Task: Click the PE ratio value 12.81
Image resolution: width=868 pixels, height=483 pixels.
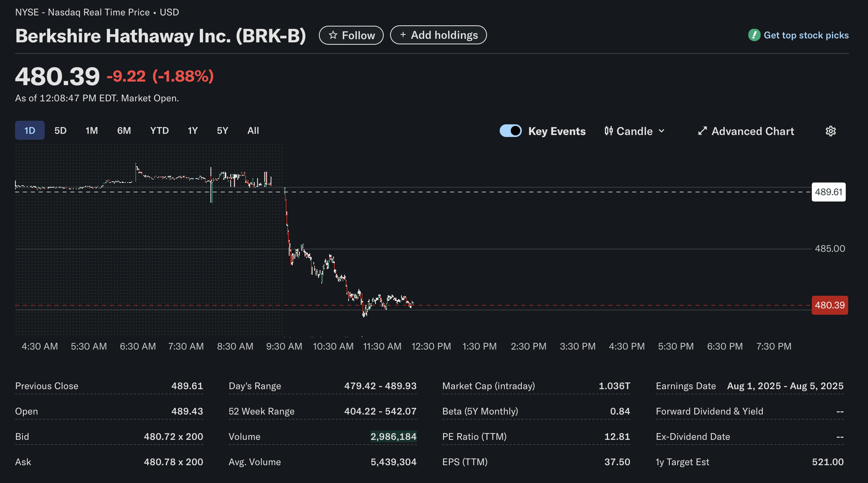Action: pyautogui.click(x=617, y=437)
